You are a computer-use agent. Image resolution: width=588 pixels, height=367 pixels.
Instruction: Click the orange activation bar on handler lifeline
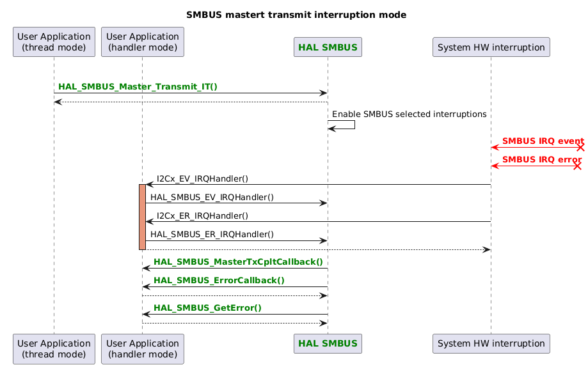click(142, 217)
